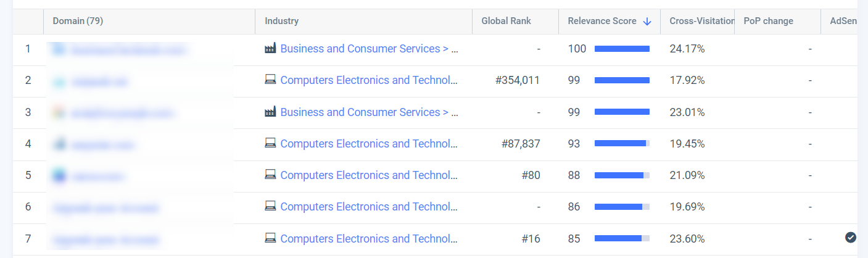Open row 2 Computers Electronics and Technology link
This screenshot has height=258, width=868.
click(x=368, y=80)
